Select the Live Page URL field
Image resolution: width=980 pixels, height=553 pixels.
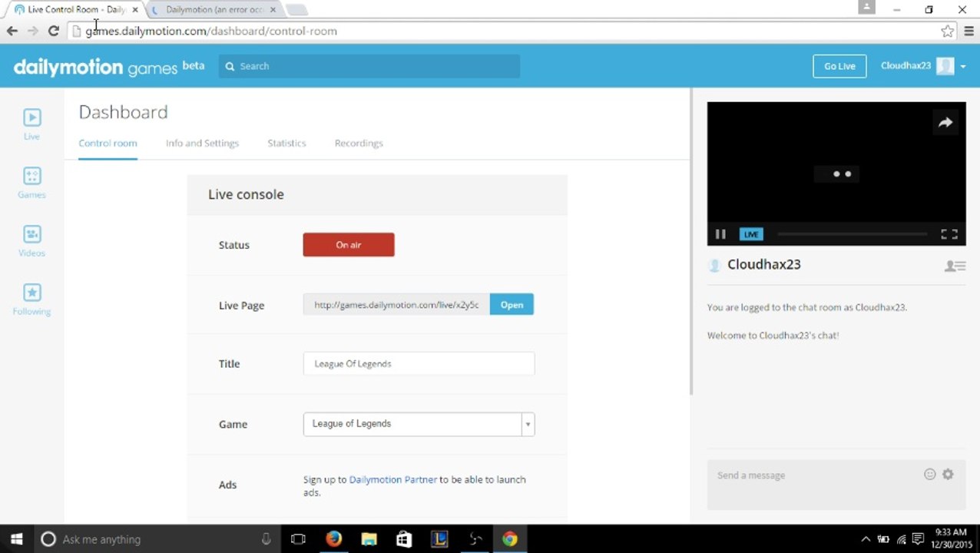coord(396,305)
